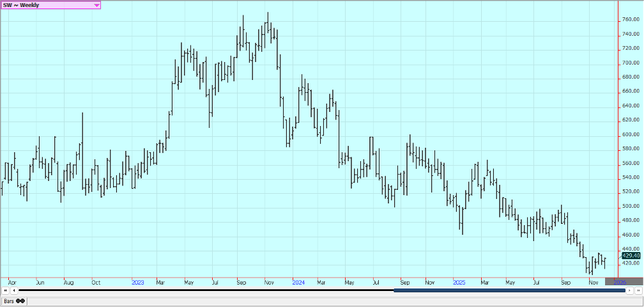Click the 2023 year marker on time axis

(x=138, y=281)
